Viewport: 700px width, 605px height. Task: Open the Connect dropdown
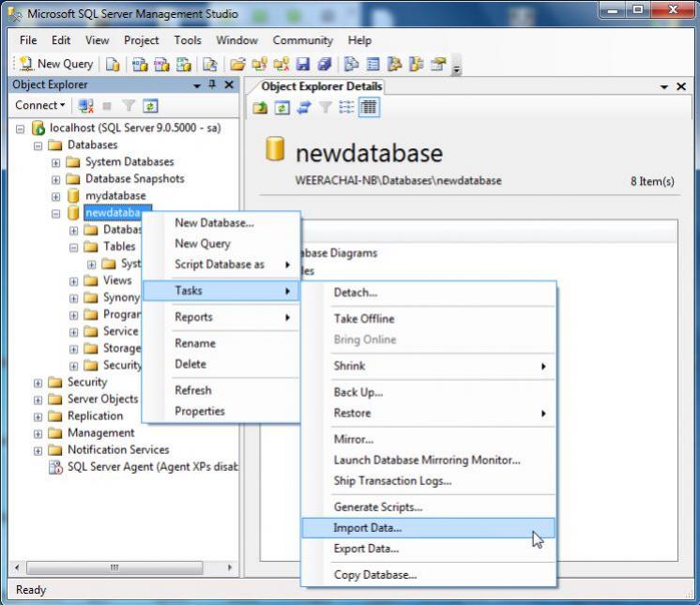[x=39, y=105]
